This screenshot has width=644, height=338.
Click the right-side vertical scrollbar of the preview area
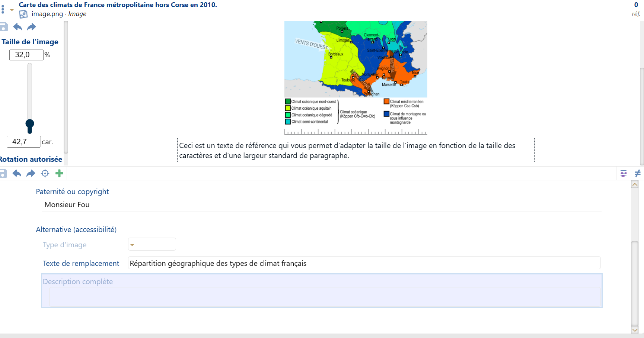click(642, 116)
